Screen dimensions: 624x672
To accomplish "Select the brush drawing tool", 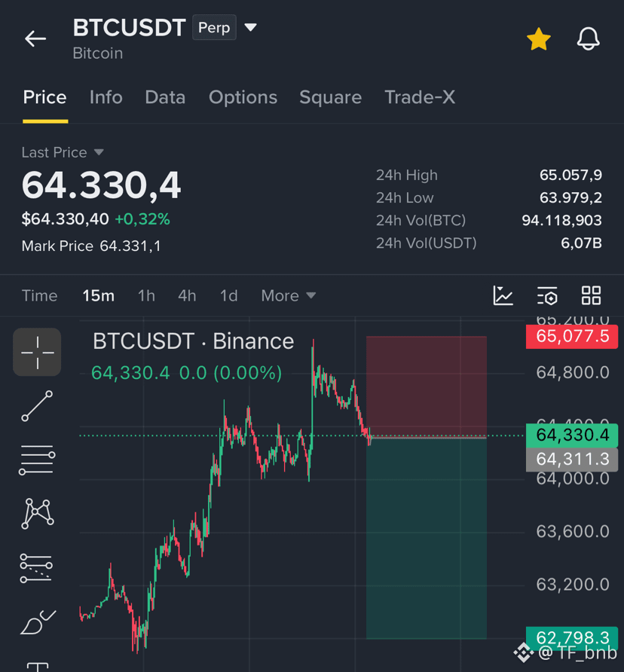I will pos(38,622).
